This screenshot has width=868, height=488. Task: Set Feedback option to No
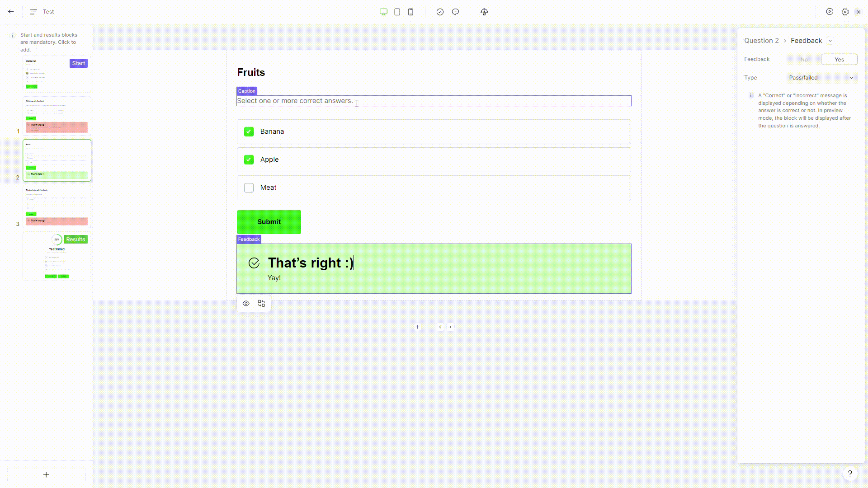(803, 60)
